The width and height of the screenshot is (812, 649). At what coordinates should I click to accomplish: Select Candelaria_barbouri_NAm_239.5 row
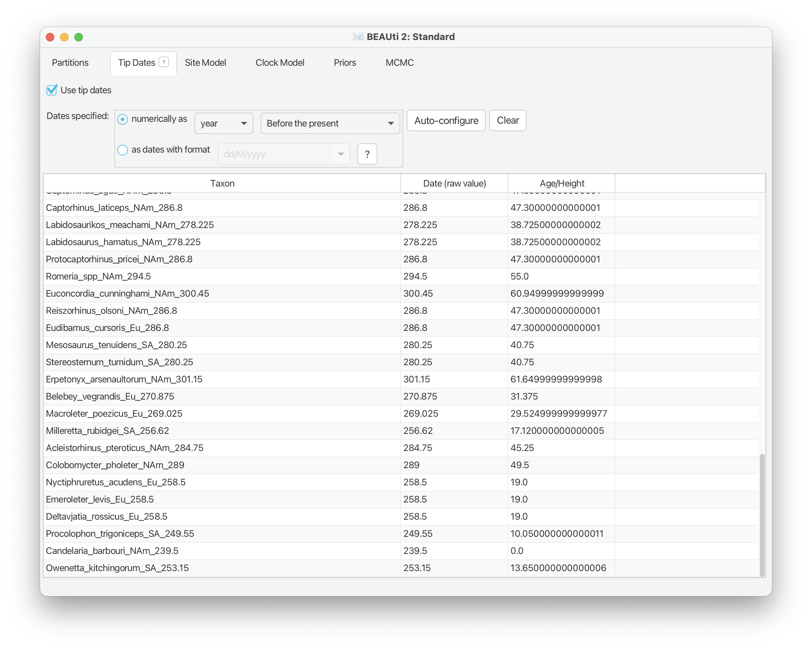401,550
